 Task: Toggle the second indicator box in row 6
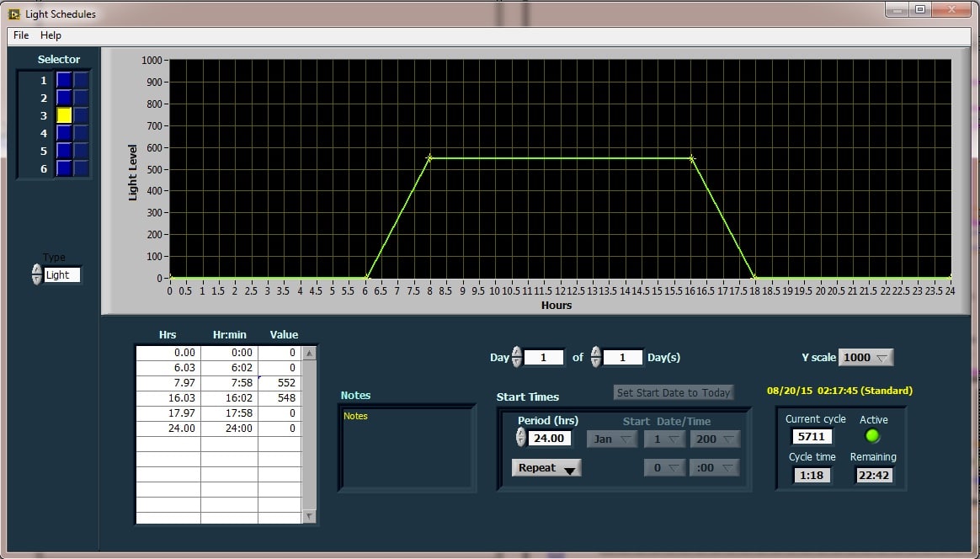pos(82,168)
